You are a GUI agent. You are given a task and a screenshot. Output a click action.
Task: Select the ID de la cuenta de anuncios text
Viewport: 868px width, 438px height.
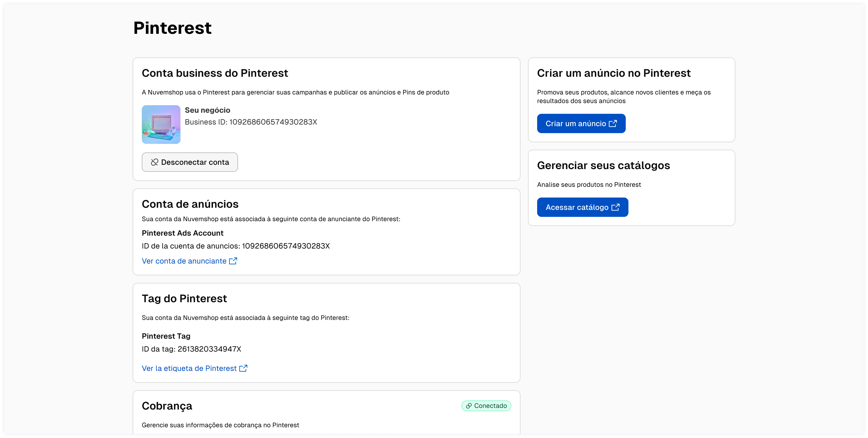(236, 246)
